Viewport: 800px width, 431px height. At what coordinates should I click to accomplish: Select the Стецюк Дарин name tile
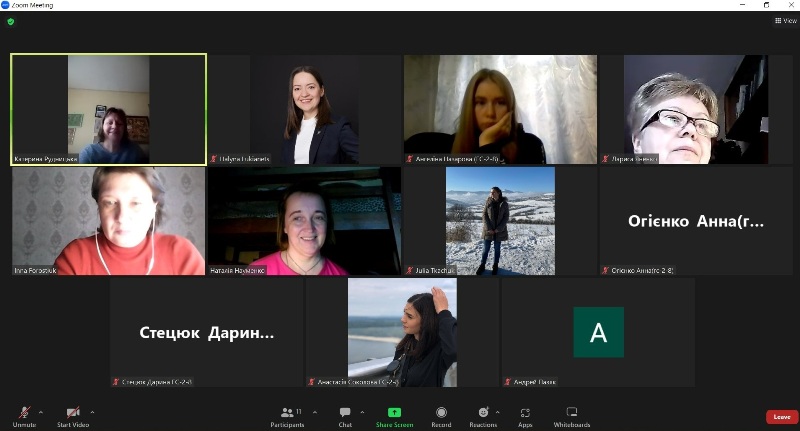206,333
